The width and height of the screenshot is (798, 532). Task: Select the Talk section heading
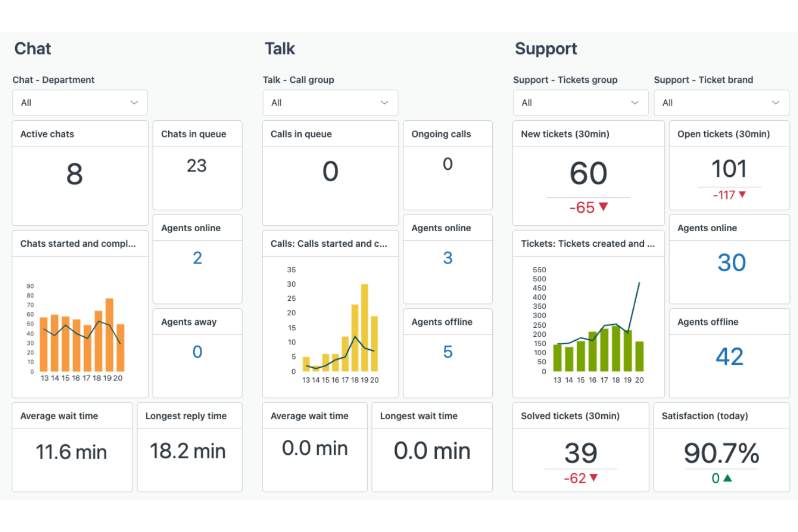(x=280, y=49)
